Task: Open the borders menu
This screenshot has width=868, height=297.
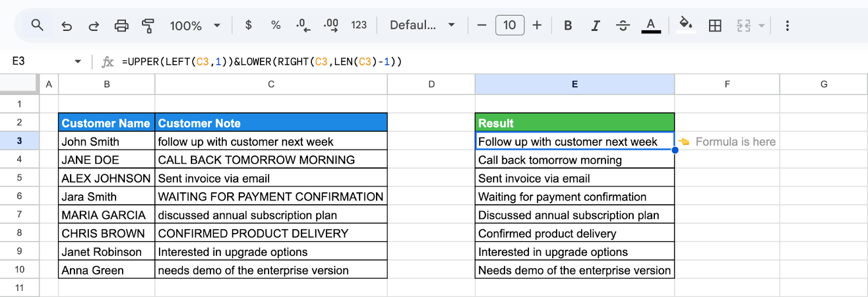Action: click(x=715, y=25)
